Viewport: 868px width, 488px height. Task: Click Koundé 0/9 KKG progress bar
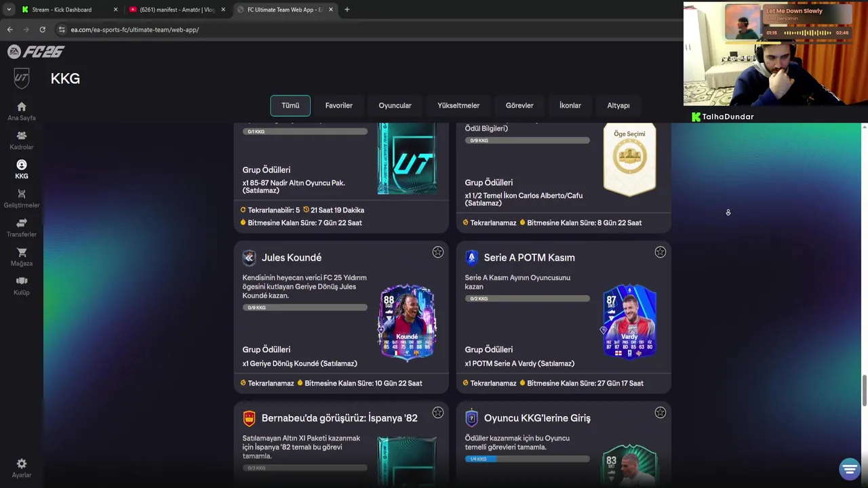click(305, 308)
